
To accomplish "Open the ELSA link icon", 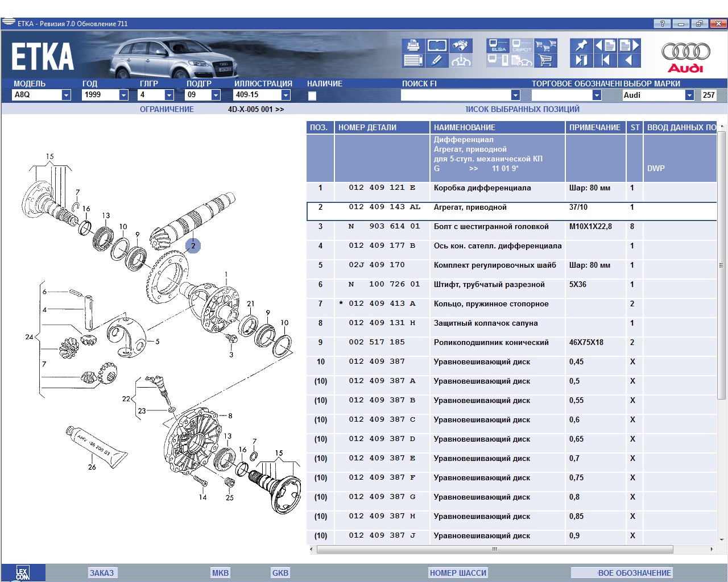I will [498, 45].
